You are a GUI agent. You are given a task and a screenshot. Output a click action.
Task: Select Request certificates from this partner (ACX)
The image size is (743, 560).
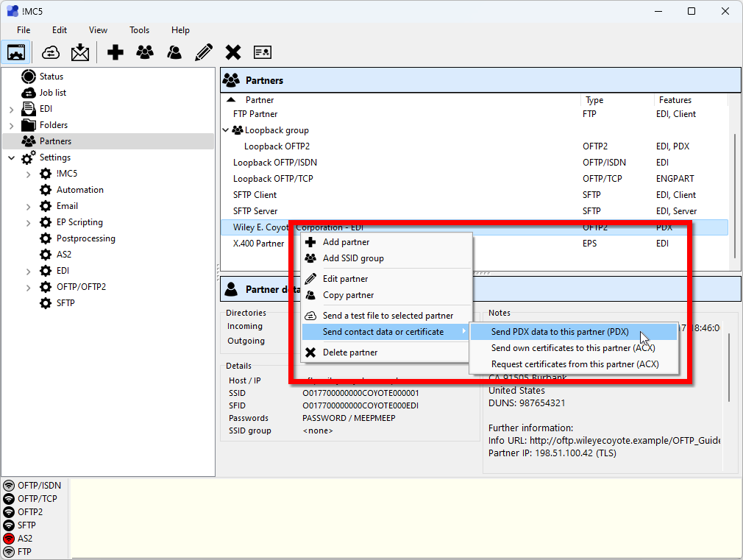[x=575, y=364]
